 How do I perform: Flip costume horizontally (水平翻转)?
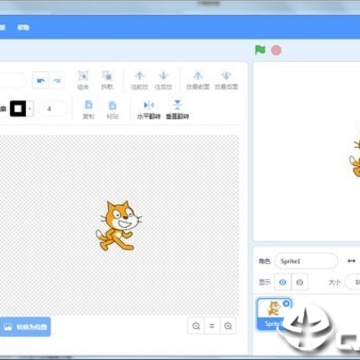pos(149,109)
